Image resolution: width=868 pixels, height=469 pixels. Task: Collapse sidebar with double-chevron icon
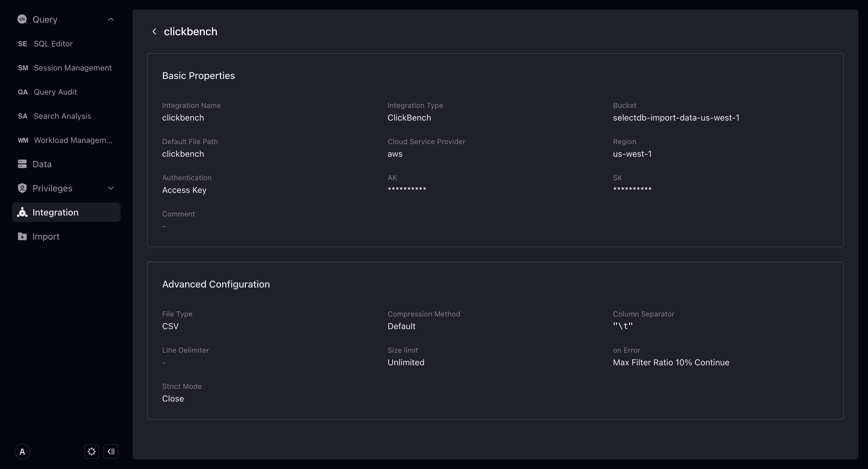coord(111,452)
